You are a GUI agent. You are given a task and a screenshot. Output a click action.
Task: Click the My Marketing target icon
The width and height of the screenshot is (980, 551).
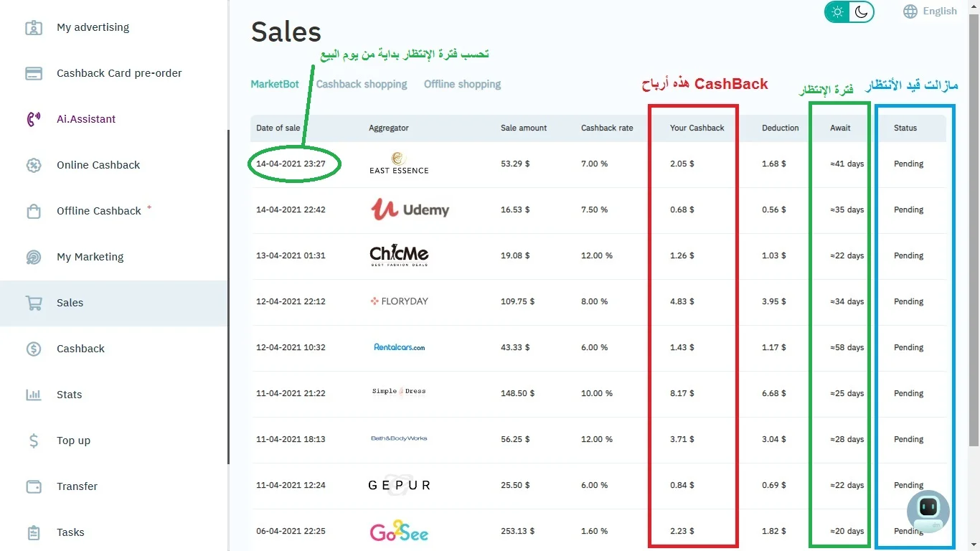pyautogui.click(x=34, y=257)
